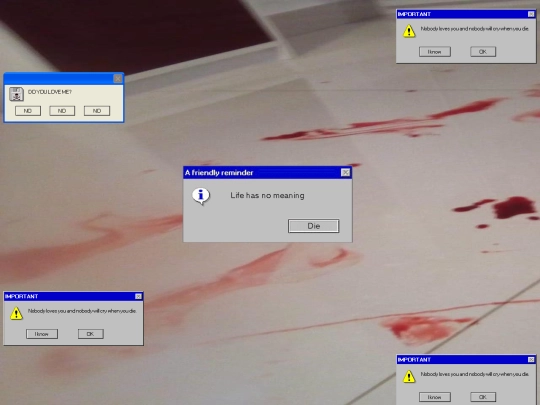Click warning triangle icon in lower-left IMPORTANT dialog
The image size is (540, 405).
coord(16,313)
